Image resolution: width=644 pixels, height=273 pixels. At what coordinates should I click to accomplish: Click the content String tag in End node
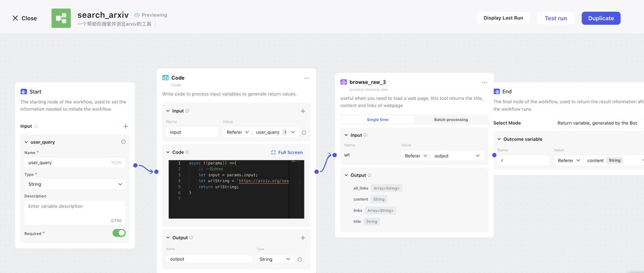click(614, 160)
